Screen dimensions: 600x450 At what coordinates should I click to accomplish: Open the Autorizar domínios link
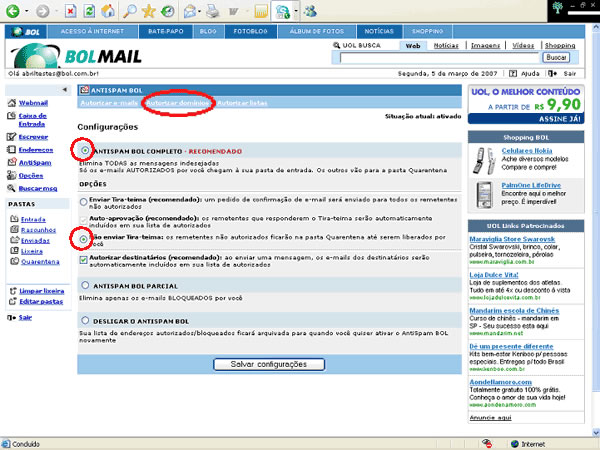pyautogui.click(x=176, y=103)
